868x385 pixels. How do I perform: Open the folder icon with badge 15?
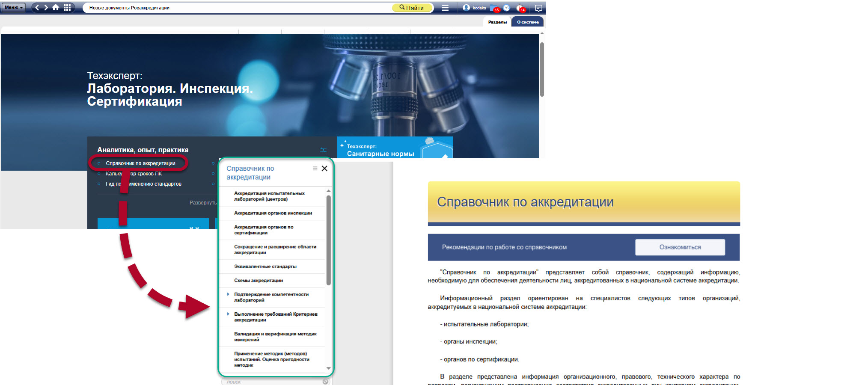[494, 8]
